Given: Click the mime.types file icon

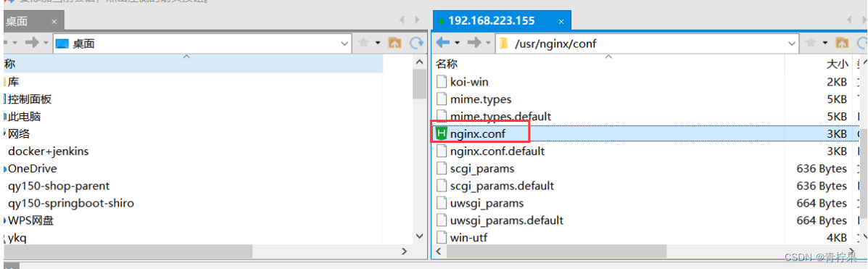Looking at the screenshot, I should pyautogui.click(x=441, y=99).
